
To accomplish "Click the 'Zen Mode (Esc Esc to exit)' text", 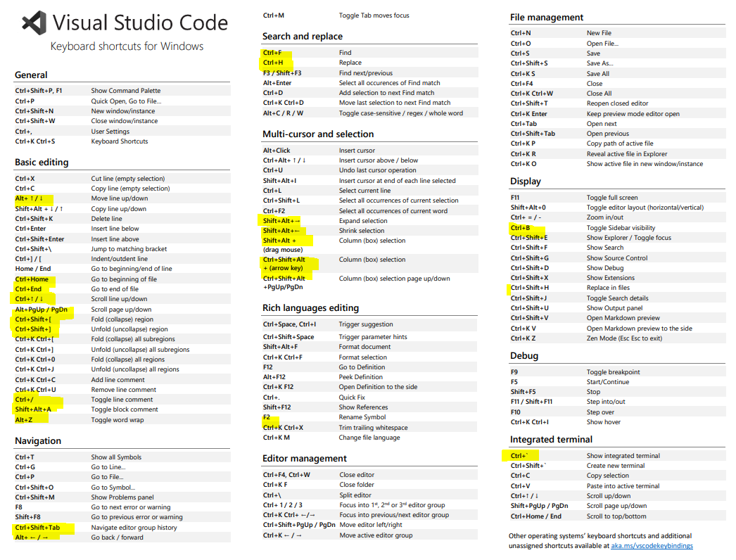I will pyautogui.click(x=624, y=338).
